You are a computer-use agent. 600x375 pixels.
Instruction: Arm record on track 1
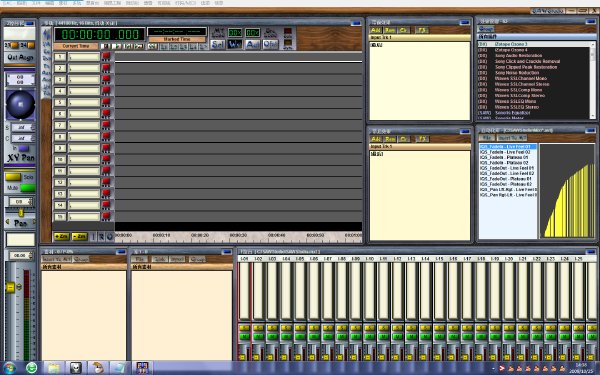click(x=106, y=57)
